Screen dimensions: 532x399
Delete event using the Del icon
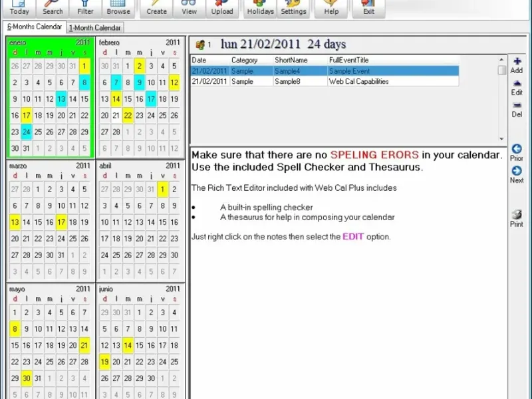[x=517, y=110]
